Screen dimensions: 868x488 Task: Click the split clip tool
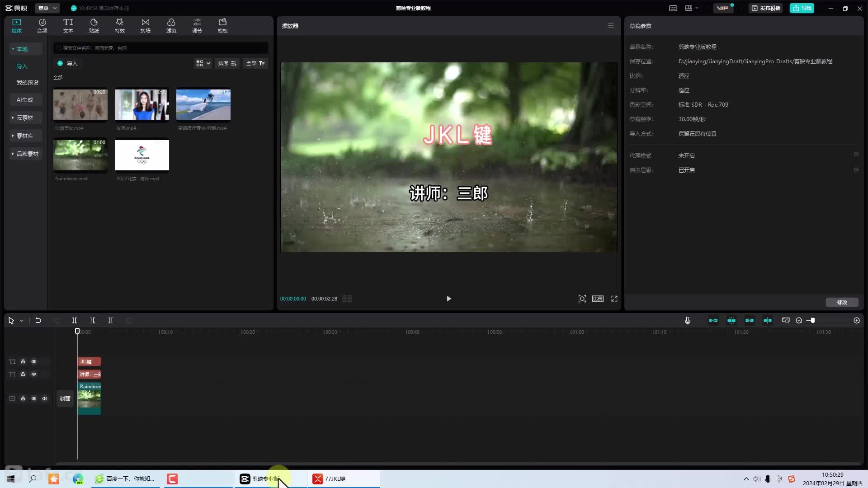[x=75, y=320]
